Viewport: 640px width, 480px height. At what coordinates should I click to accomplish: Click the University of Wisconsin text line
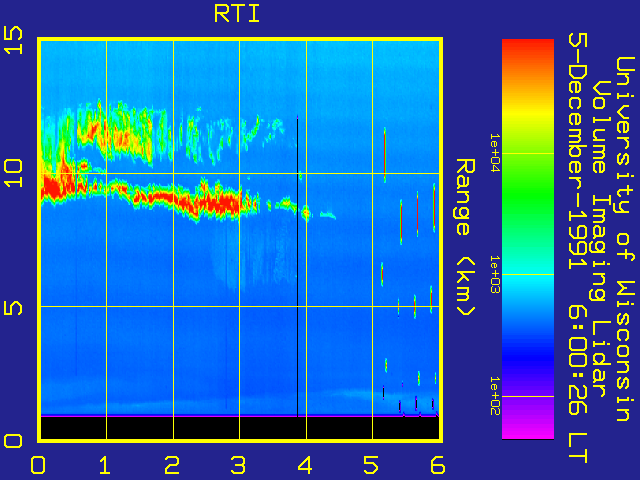tap(624, 239)
